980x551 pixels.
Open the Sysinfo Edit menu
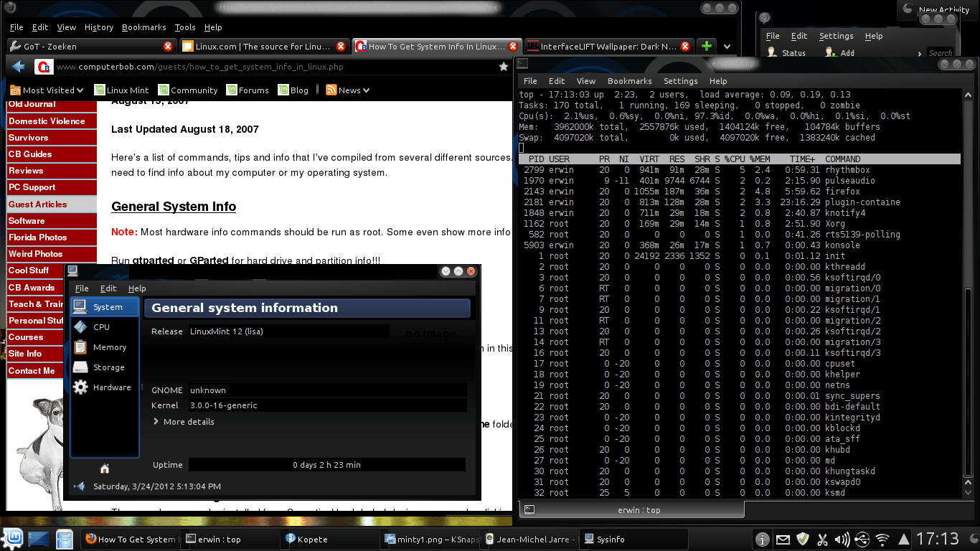(x=108, y=288)
